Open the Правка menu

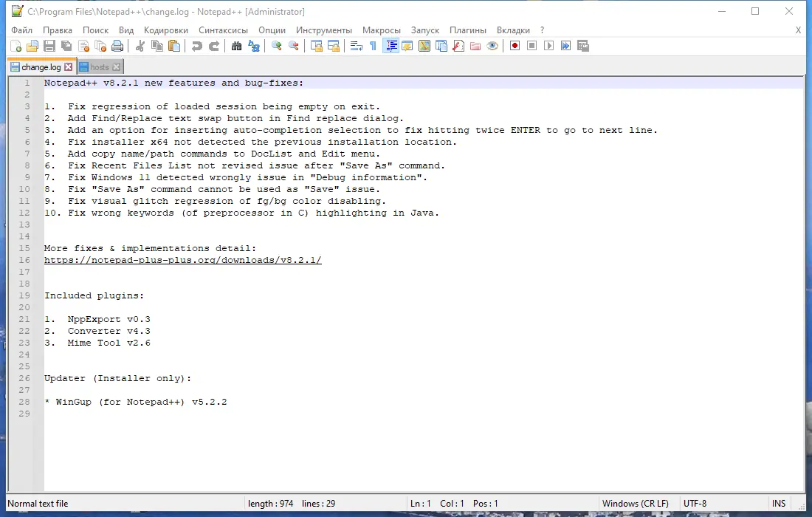pos(58,30)
